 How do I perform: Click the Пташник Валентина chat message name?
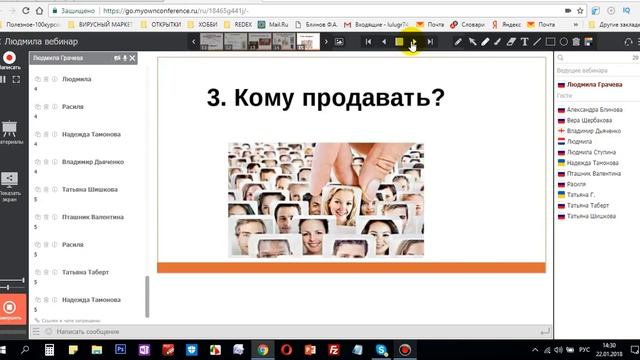point(93,217)
